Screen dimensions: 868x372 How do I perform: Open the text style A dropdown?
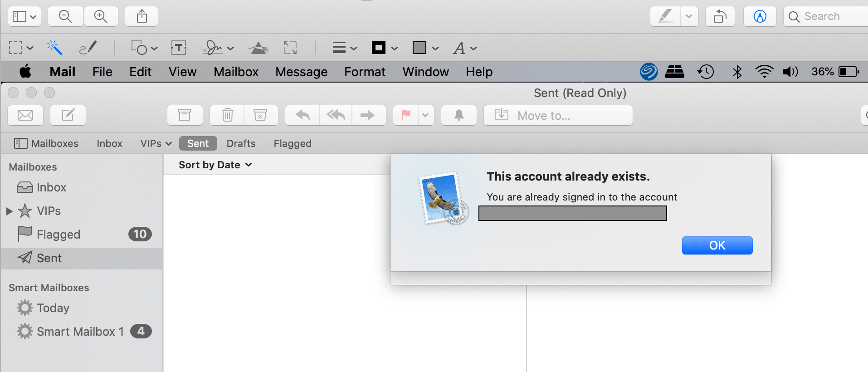(465, 48)
